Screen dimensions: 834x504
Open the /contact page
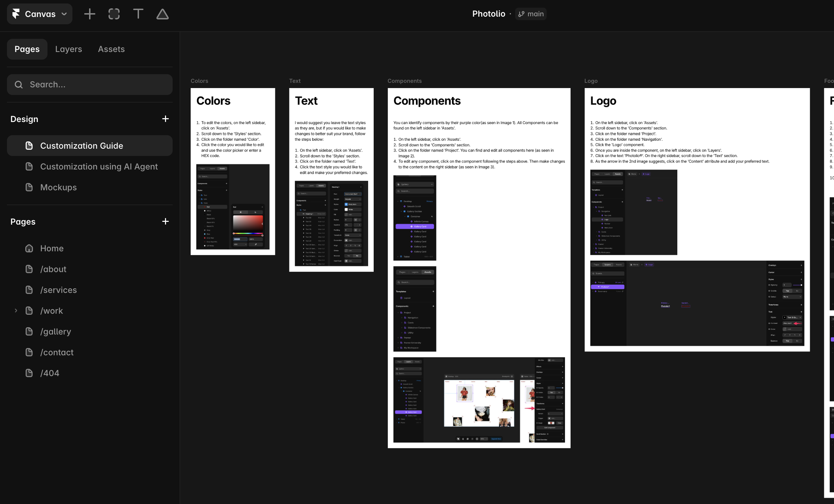tap(90, 352)
